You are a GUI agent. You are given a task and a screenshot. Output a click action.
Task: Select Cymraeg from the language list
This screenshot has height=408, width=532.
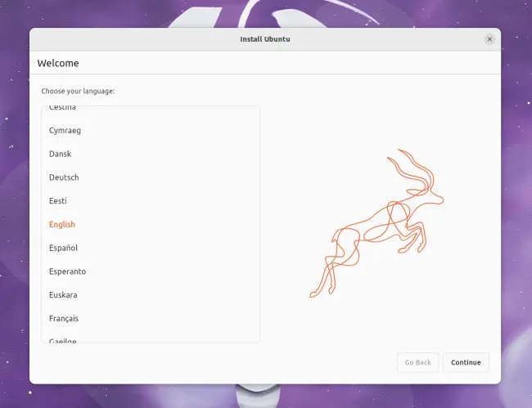tap(151, 131)
